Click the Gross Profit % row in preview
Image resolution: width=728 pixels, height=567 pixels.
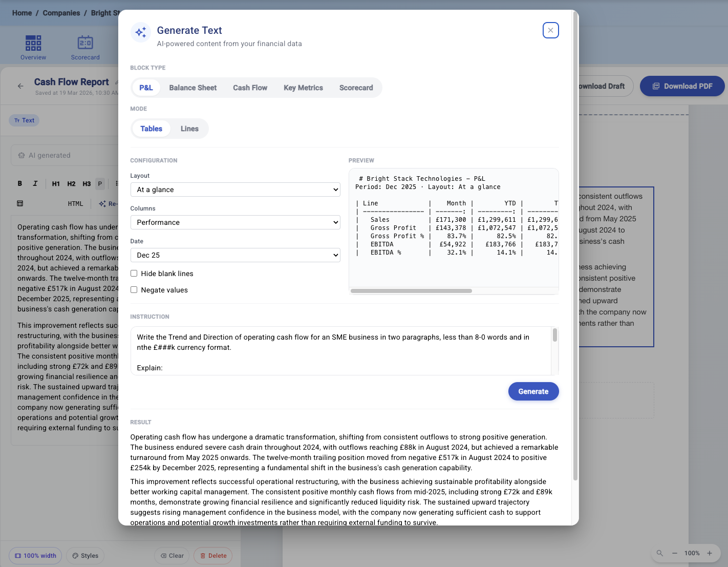tap(457, 236)
